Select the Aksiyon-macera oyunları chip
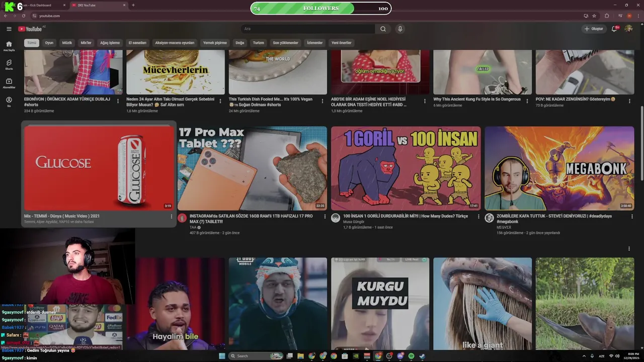644x362 pixels. (175, 43)
